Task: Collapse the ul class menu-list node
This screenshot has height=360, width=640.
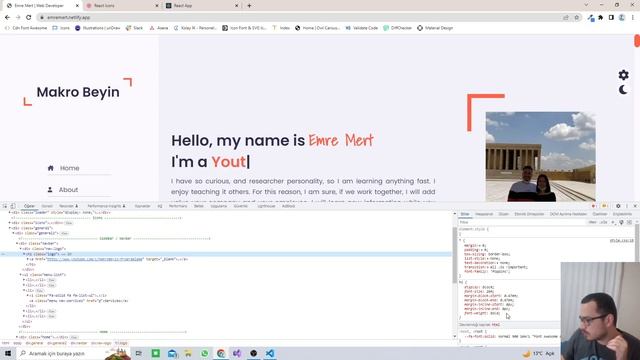Action: coord(21,275)
